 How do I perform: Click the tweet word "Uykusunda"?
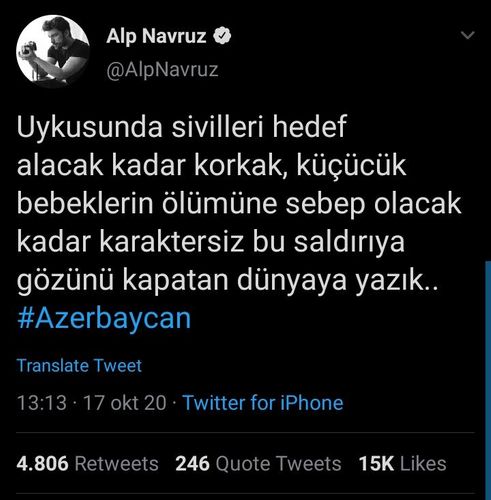pos(90,127)
